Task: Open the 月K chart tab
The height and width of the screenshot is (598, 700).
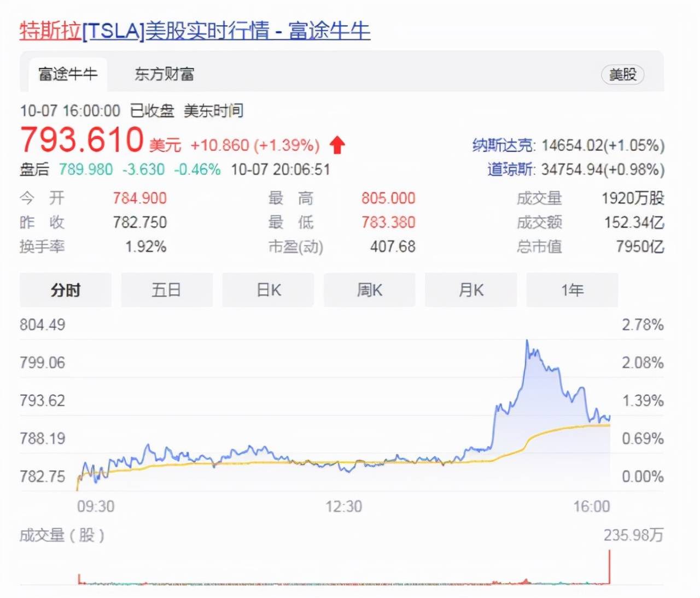Action: point(471,290)
